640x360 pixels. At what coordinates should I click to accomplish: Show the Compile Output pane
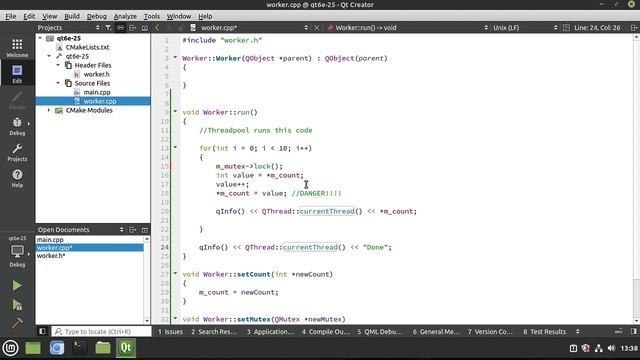click(x=326, y=331)
